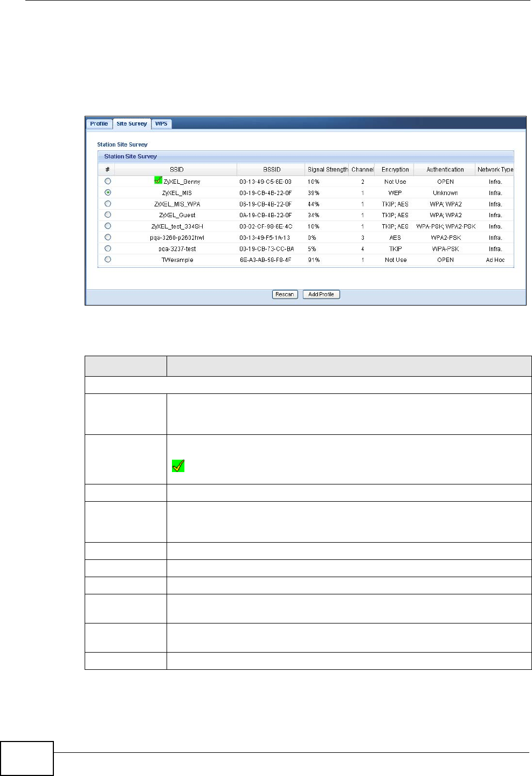The width and height of the screenshot is (532, 776).
Task: Select the radio button for pqa-3260-p2602hwl
Action: pyautogui.click(x=108, y=237)
